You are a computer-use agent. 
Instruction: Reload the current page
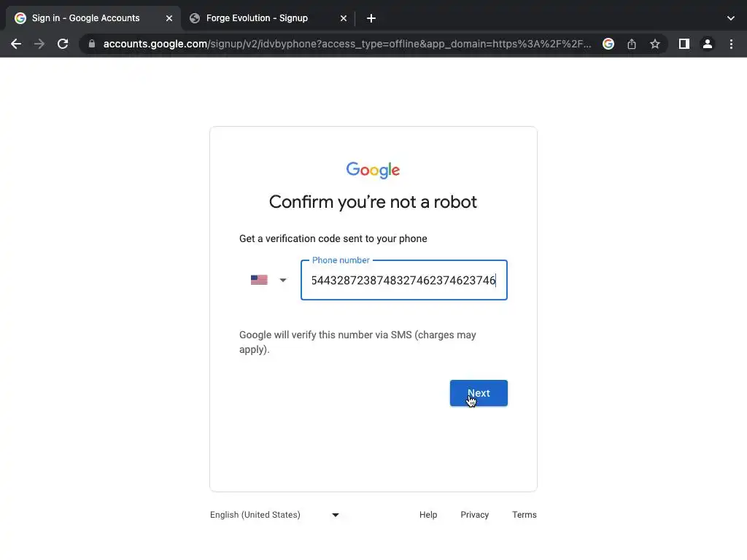point(63,44)
